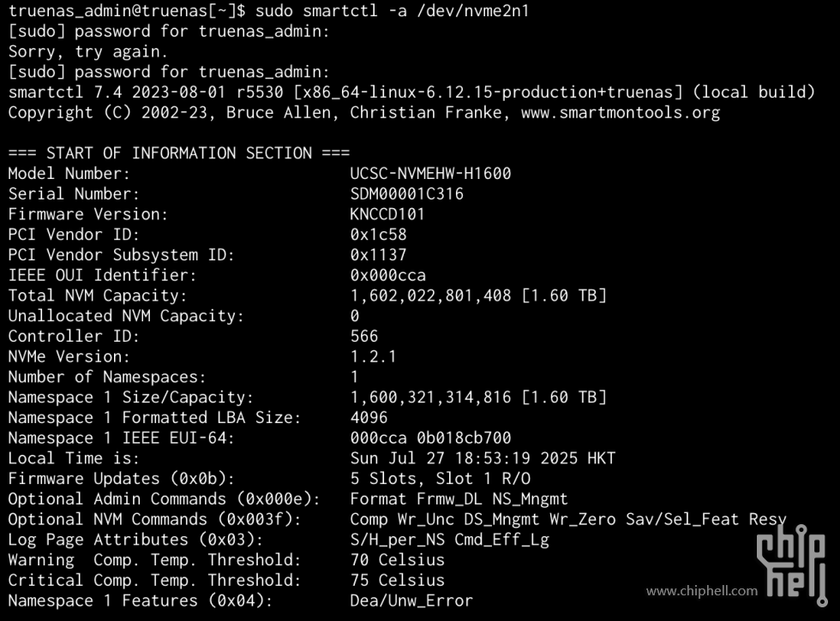Click the Warning Temp Threshold 70 Celsius

pos(397,560)
